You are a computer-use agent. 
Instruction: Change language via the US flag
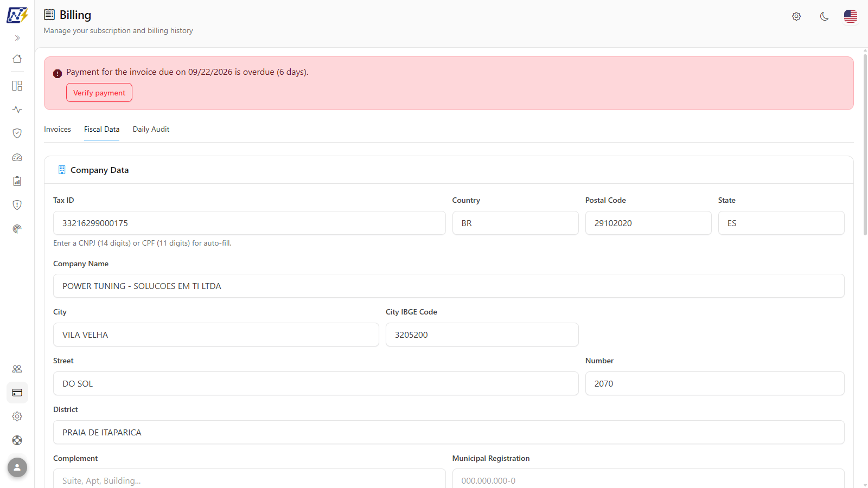[851, 16]
